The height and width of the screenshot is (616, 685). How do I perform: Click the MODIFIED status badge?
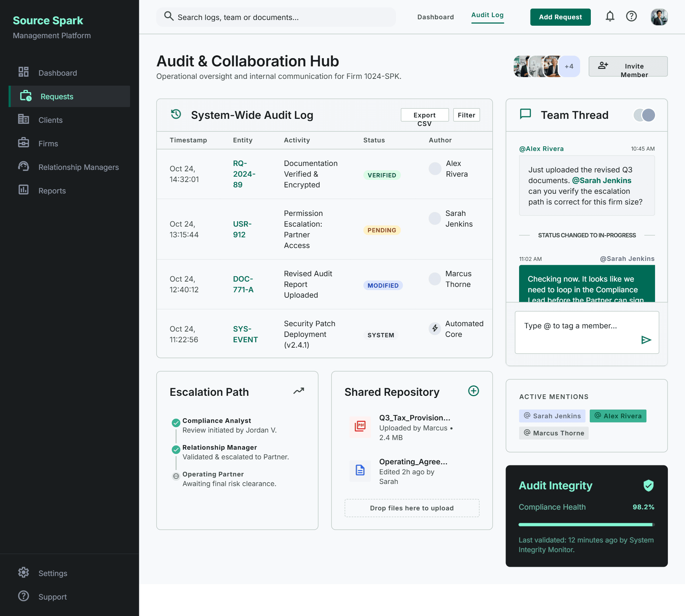pyautogui.click(x=383, y=286)
